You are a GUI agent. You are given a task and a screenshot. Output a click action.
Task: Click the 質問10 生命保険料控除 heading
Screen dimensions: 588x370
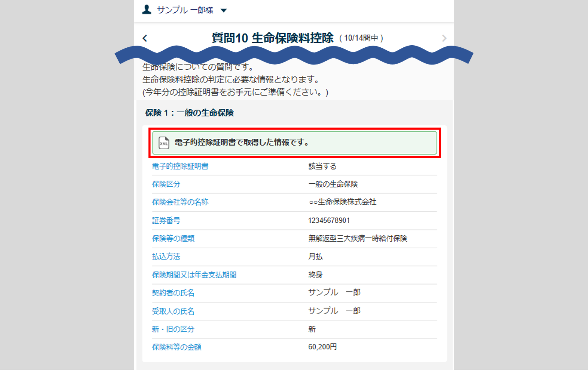point(272,38)
